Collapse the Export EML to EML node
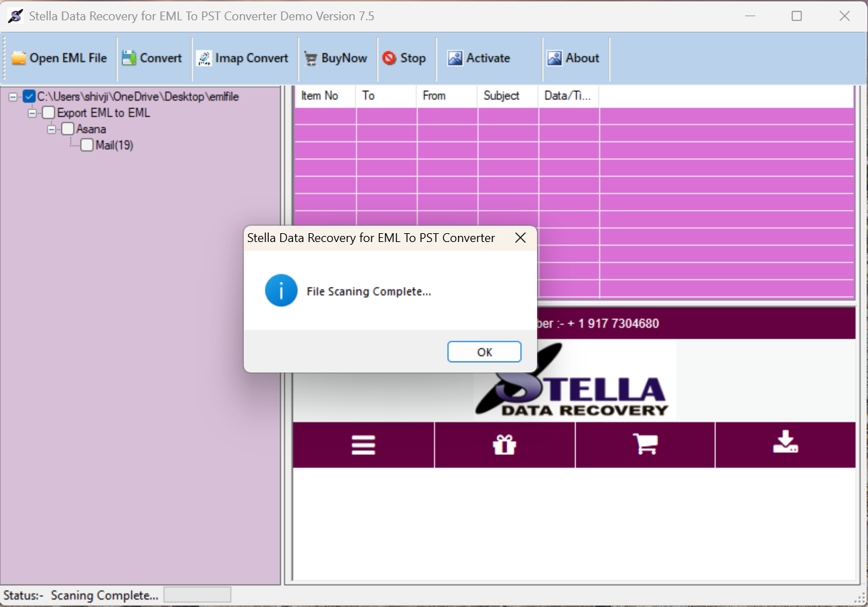 point(32,113)
